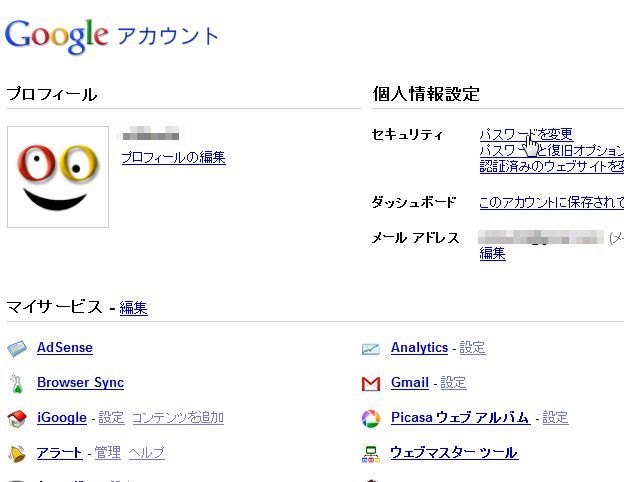Click 編集 next to マイサービス heading

click(133, 308)
